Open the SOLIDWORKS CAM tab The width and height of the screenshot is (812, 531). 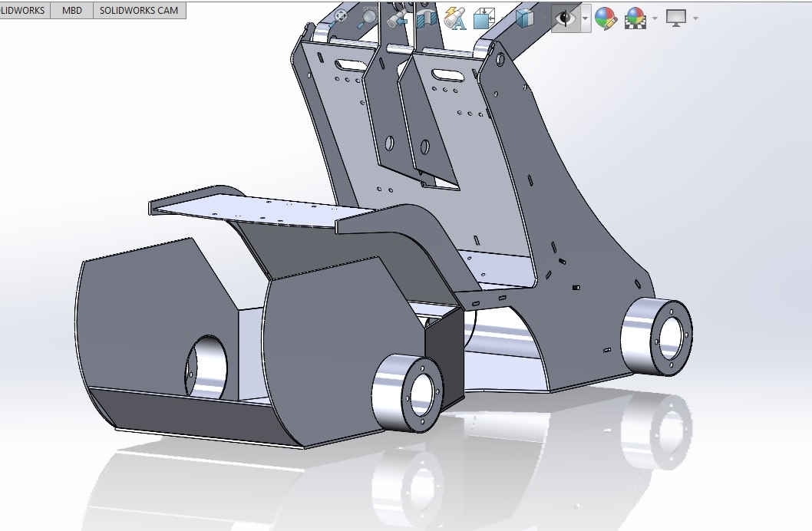click(x=139, y=10)
